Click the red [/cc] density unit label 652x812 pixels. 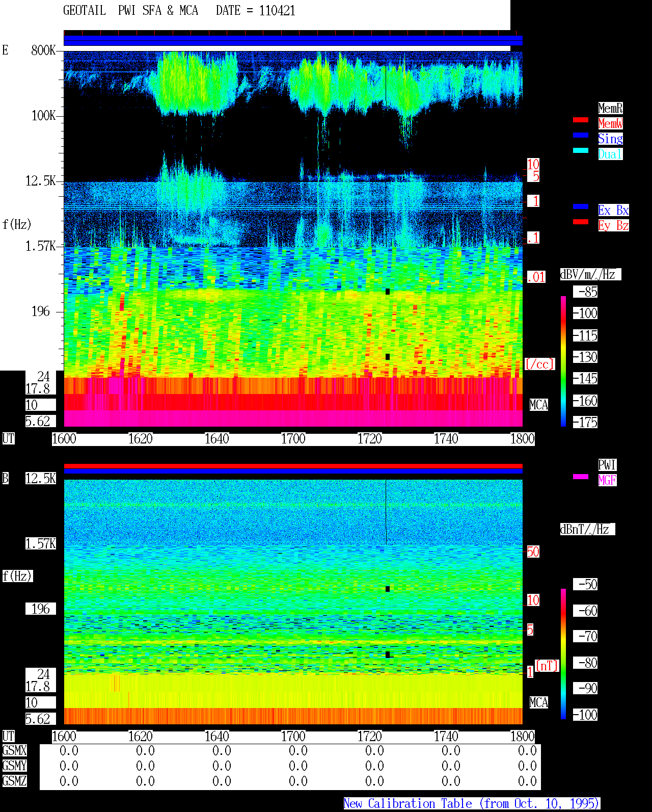tap(539, 364)
